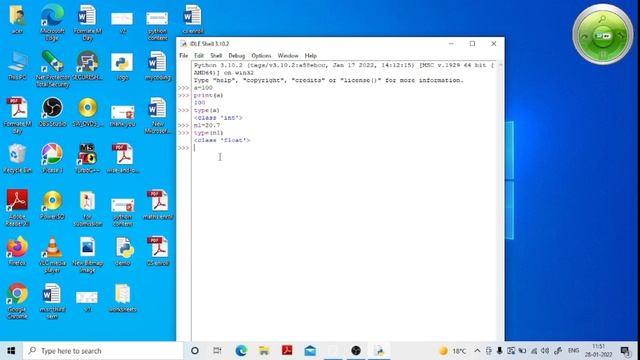Open the user folder desktop icon

point(17,19)
